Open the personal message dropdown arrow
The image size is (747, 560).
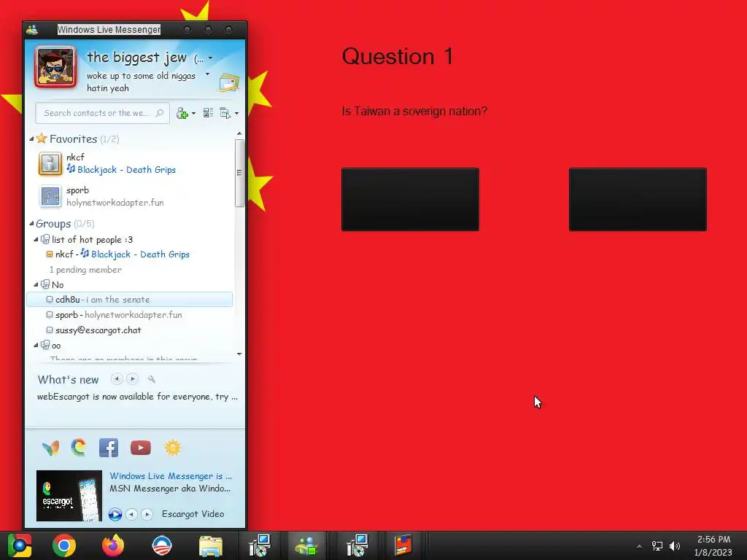coord(207,74)
